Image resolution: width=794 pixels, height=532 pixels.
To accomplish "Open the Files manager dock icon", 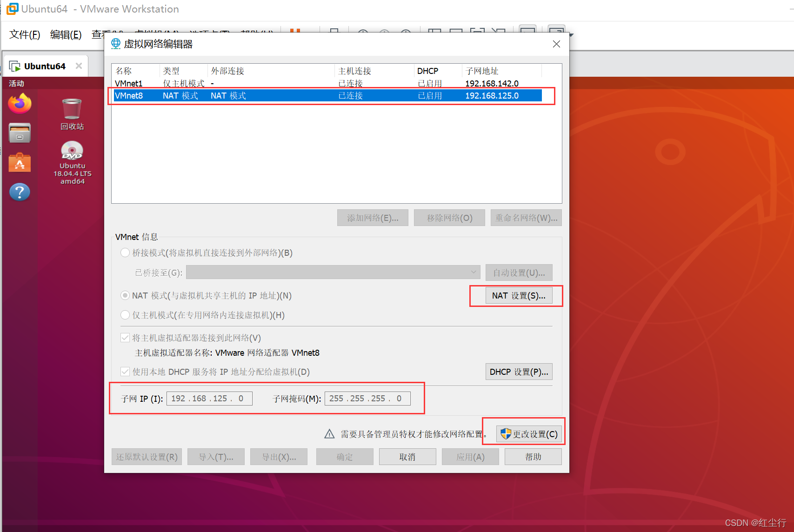I will pos(20,133).
